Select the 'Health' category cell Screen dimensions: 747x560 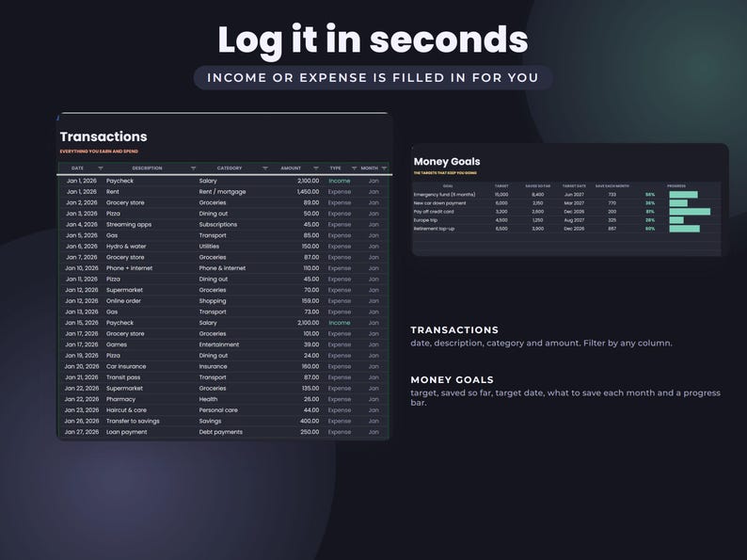pos(208,399)
